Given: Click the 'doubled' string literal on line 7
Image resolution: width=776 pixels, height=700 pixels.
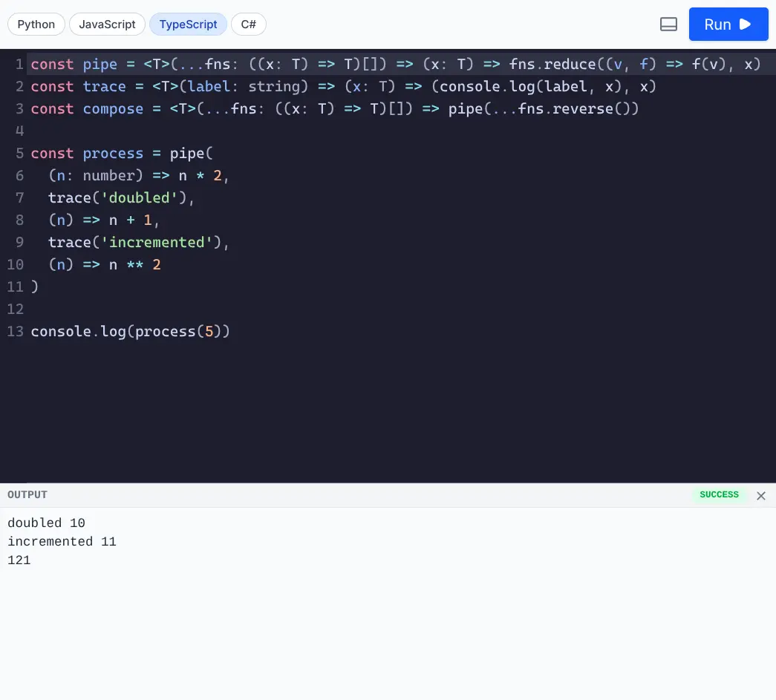Looking at the screenshot, I should click(x=141, y=198).
